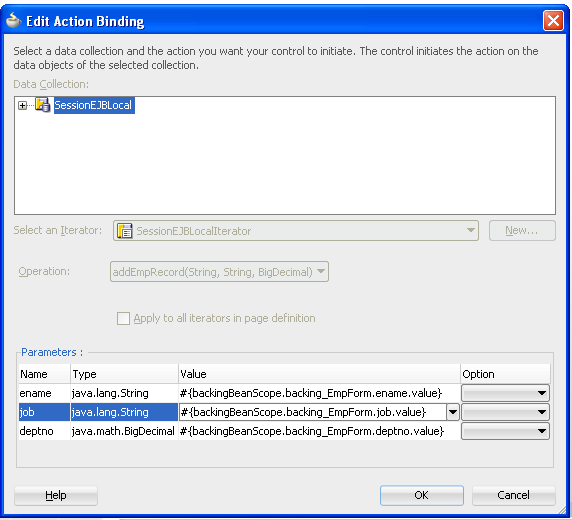The height and width of the screenshot is (520, 572).
Task: Close the Edit Action Binding dialog
Action: (x=553, y=20)
